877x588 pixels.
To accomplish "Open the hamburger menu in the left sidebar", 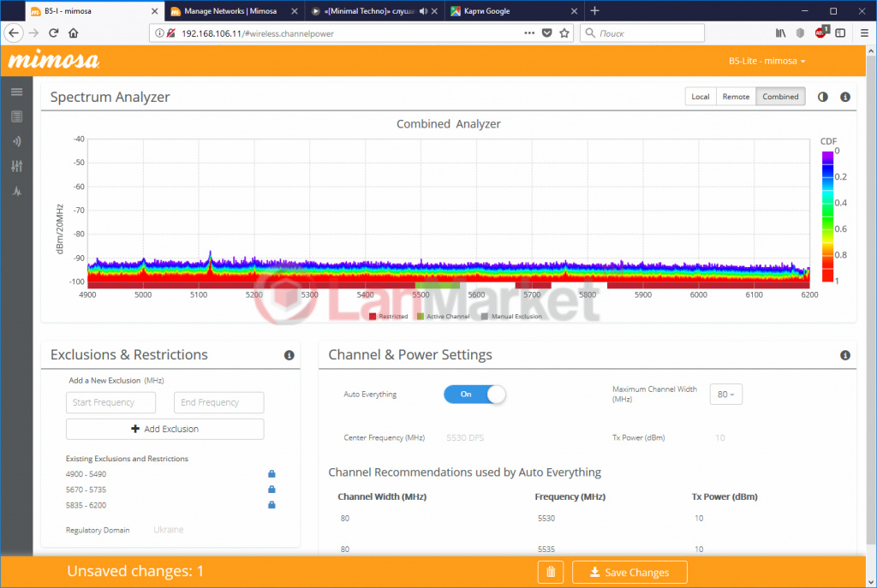I will coord(16,92).
